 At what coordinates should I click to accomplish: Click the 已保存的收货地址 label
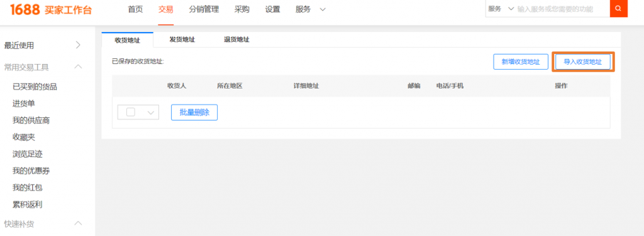pos(138,62)
